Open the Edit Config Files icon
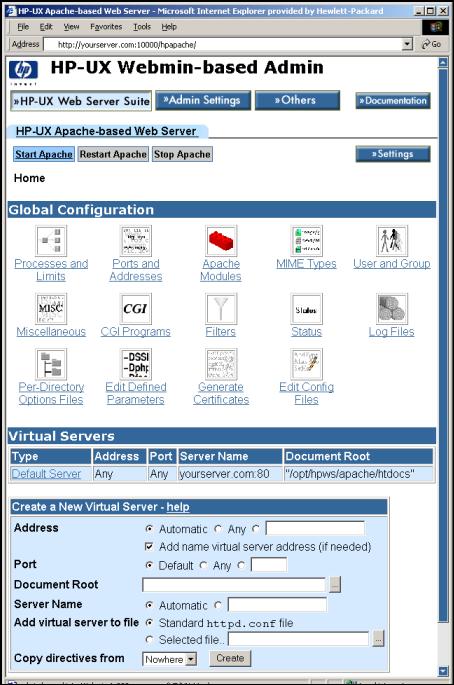Image resolution: width=454 pixels, height=685 pixels. pos(306,364)
